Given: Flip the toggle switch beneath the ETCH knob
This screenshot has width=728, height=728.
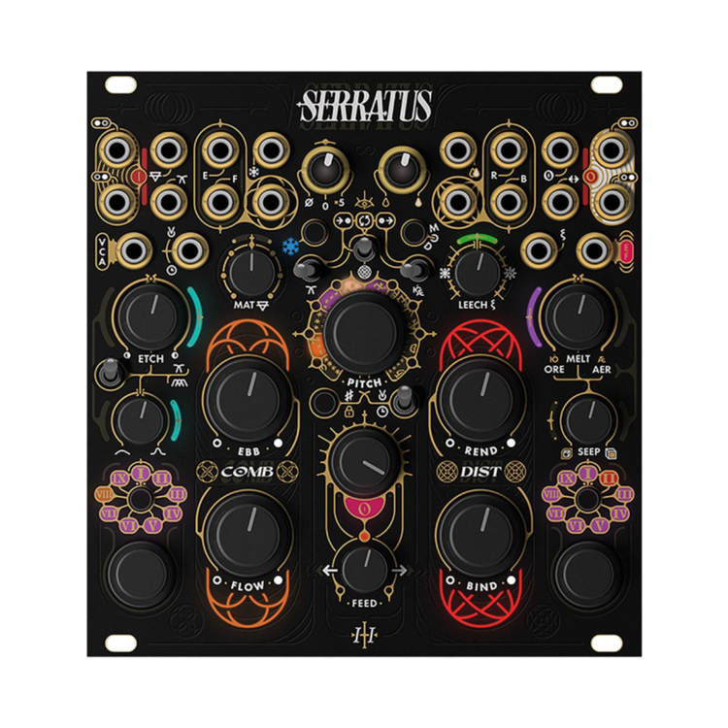Looking at the screenshot, I should pos(110,371).
